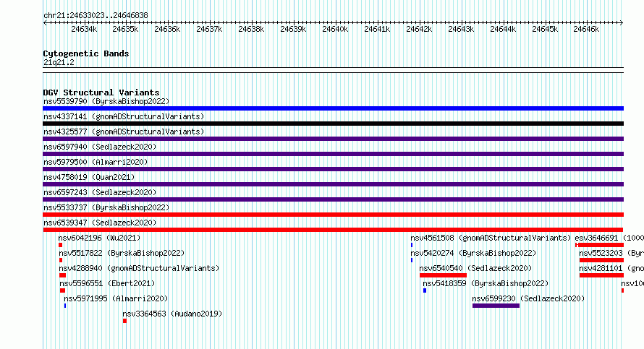The image size is (644, 349).
Task: Select the red nsv5533737 variant bar
Action: (x=333, y=215)
